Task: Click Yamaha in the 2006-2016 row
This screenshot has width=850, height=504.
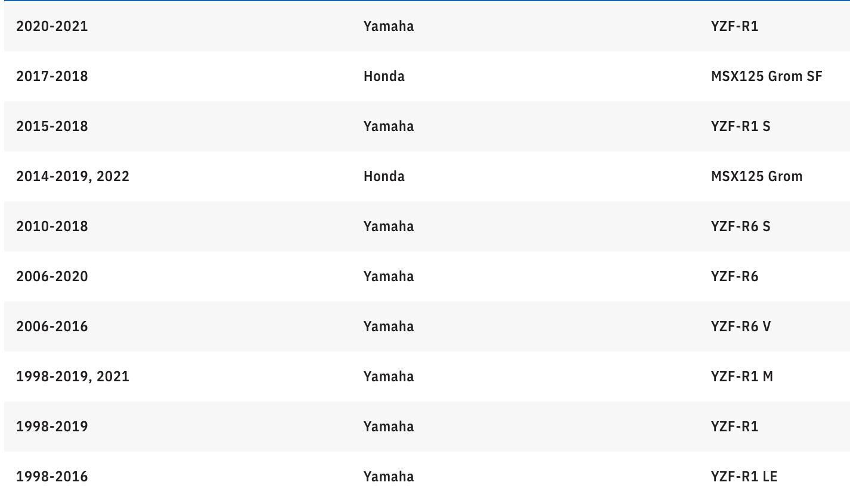Action: (389, 326)
